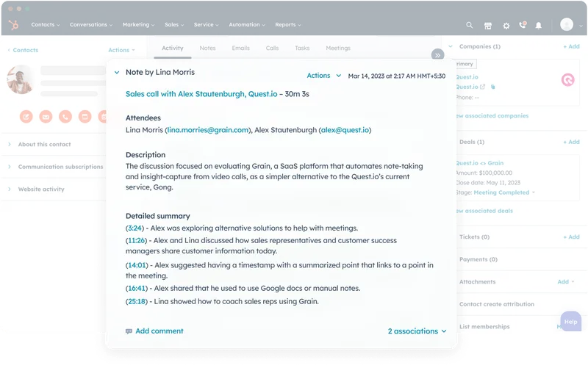The height and width of the screenshot is (368, 588).
Task: Click the contact profile photo
Action: click(21, 79)
